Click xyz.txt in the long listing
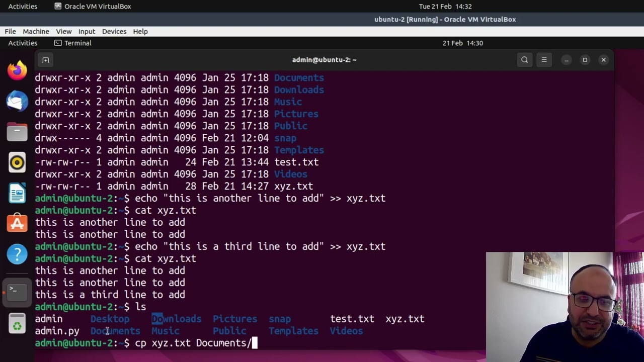Image resolution: width=644 pixels, height=362 pixels. coord(293,187)
